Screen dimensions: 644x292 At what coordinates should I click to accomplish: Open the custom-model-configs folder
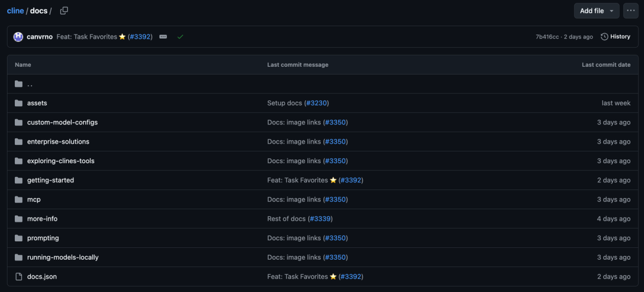(63, 122)
